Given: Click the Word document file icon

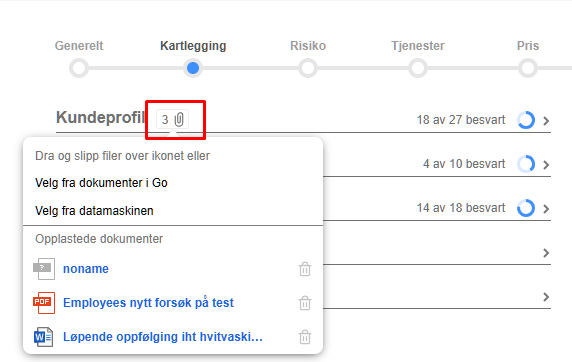Looking at the screenshot, I should (x=44, y=336).
